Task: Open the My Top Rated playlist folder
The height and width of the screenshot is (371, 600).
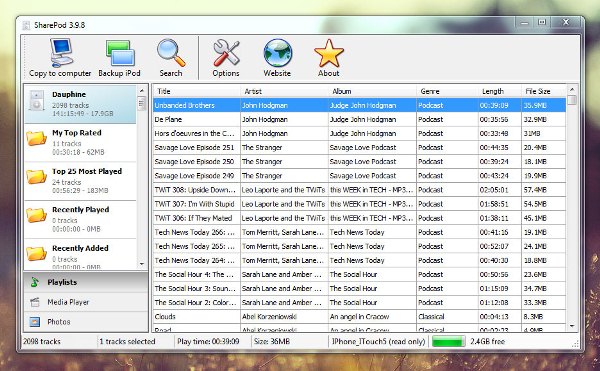Action: click(x=80, y=143)
